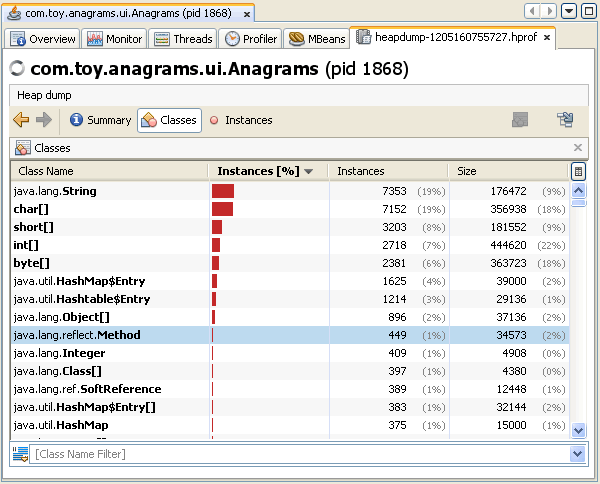Viewport: 600px width, 484px height.
Task: Go back using the left arrow
Action: pos(21,120)
